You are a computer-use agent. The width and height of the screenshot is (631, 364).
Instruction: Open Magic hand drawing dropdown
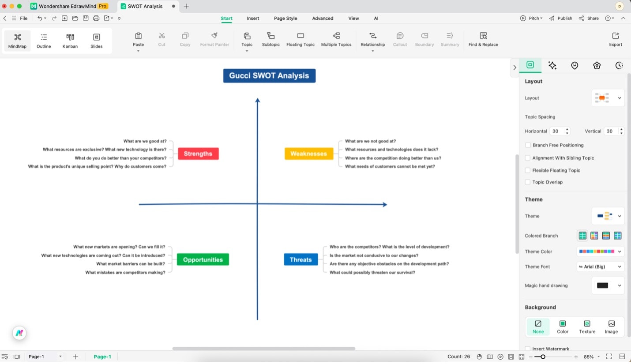[608, 285]
